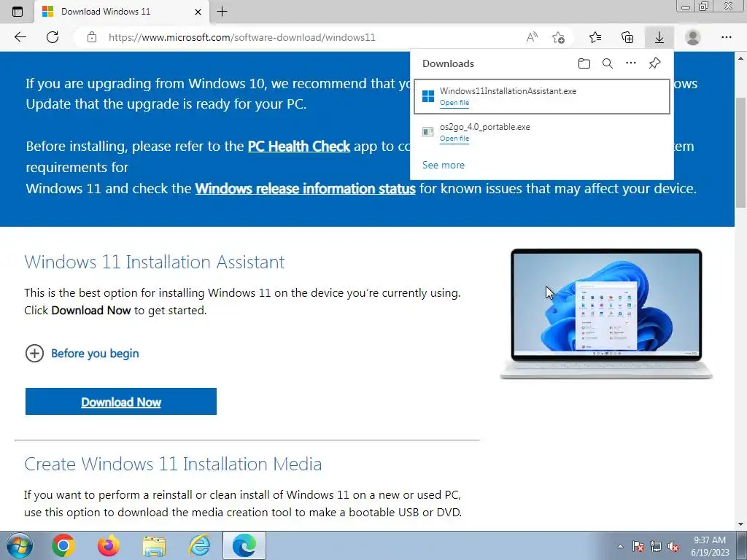Open the Favorites list icon
This screenshot has height=560, width=747.
click(595, 37)
